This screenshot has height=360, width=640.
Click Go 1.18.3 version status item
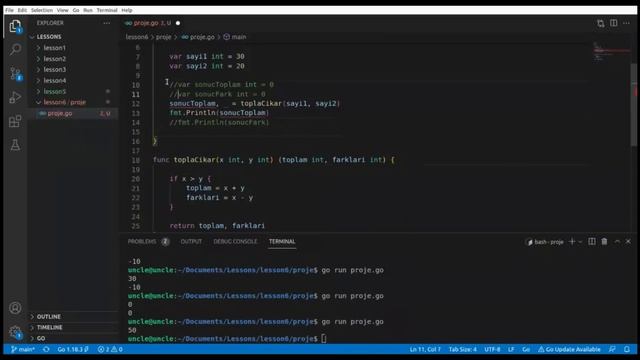tap(73, 349)
